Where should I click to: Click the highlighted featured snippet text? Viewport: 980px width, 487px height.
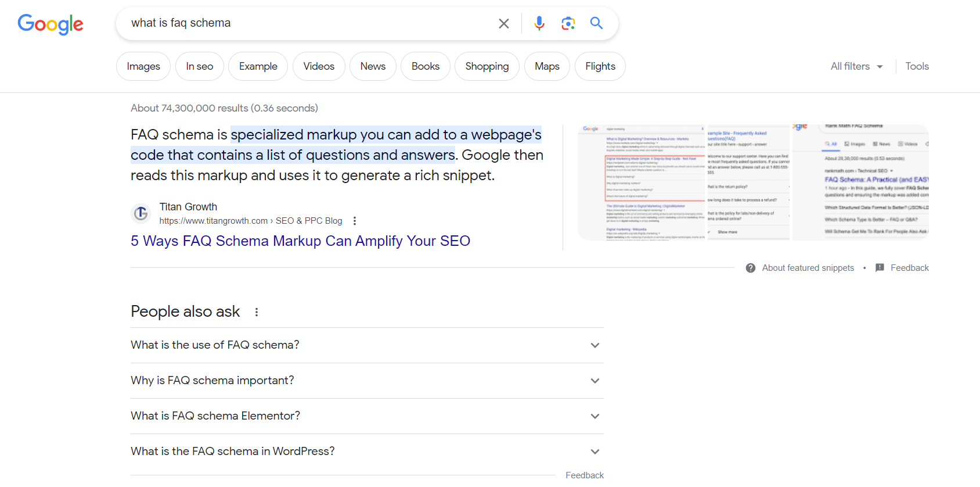click(x=337, y=145)
